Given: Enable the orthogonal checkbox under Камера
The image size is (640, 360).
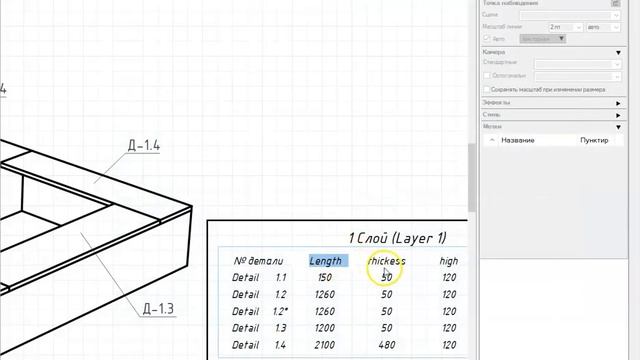Looking at the screenshot, I should (x=487, y=76).
